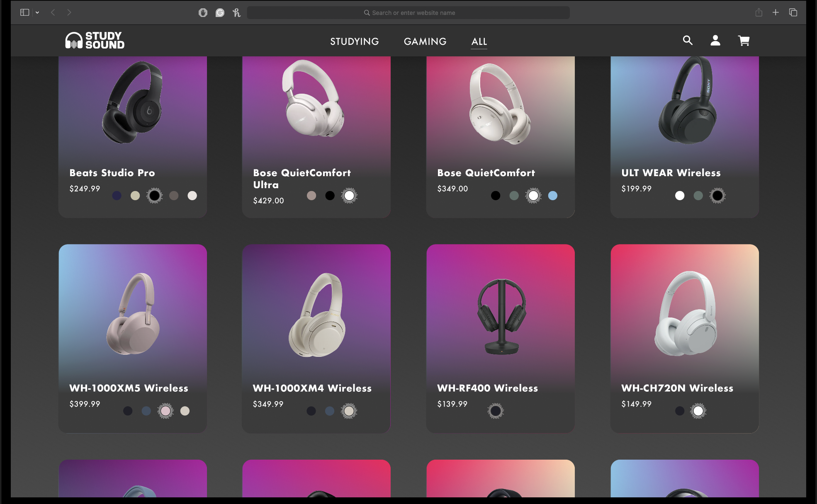The height and width of the screenshot is (504, 817).
Task: Choose white color for ULT WEAR Wireless
Action: [x=679, y=196]
